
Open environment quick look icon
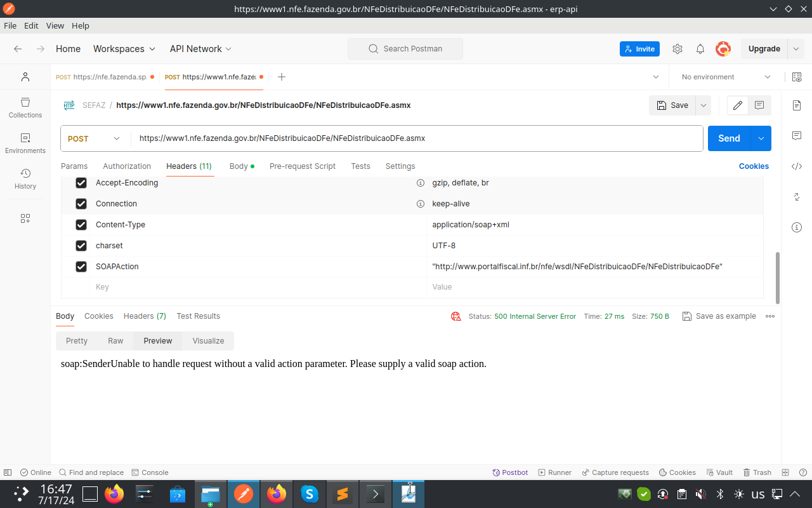click(797, 77)
